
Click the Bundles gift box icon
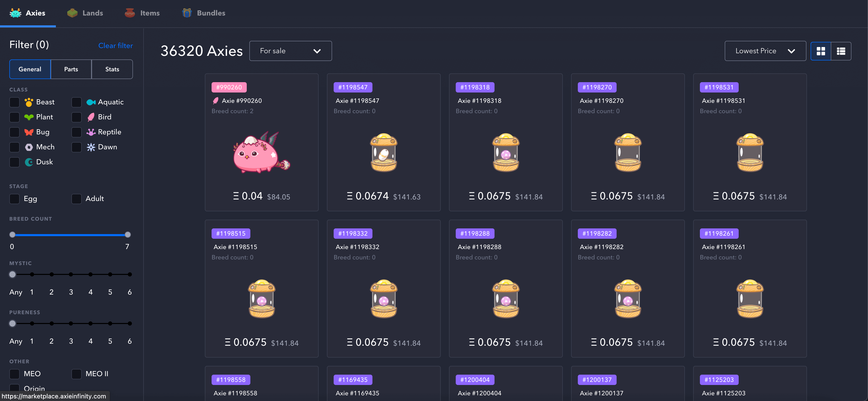(x=187, y=13)
